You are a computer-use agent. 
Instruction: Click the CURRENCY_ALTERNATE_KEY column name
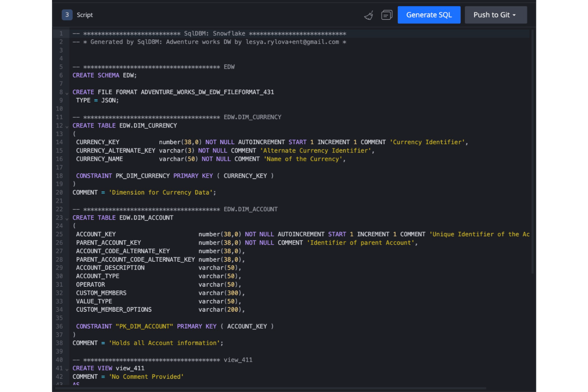point(116,151)
